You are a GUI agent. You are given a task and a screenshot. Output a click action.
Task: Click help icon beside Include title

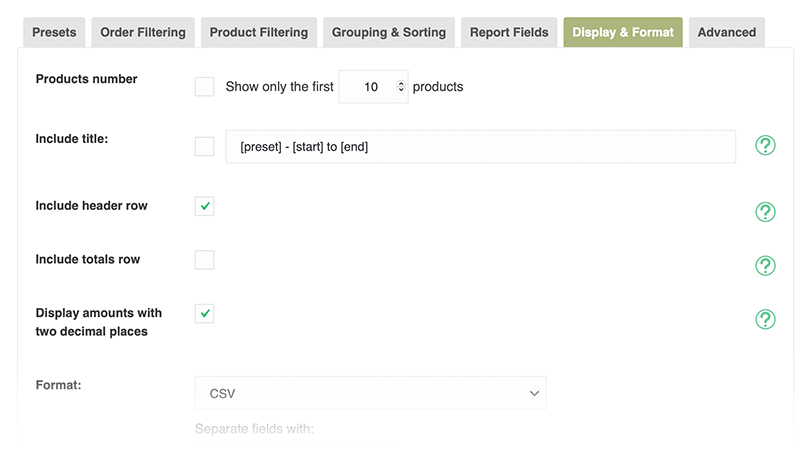[x=765, y=146]
